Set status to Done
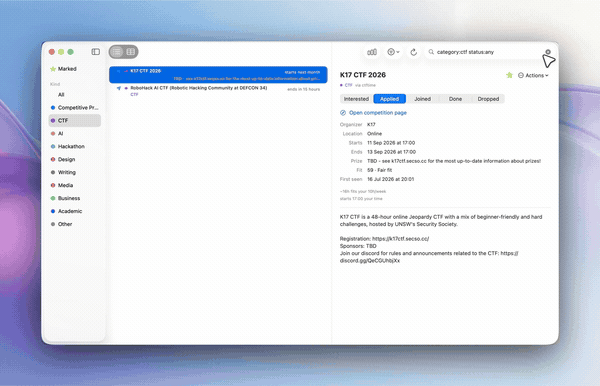600x386 pixels. [x=455, y=99]
